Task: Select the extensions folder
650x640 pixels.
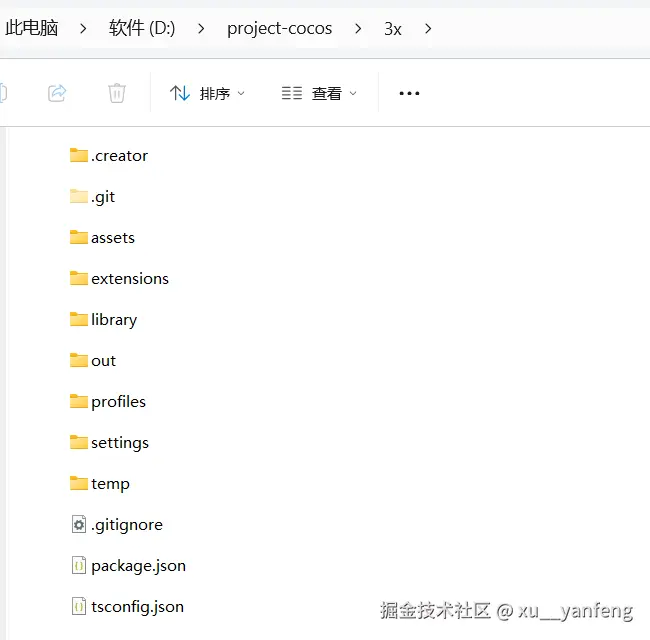Action: pos(119,279)
